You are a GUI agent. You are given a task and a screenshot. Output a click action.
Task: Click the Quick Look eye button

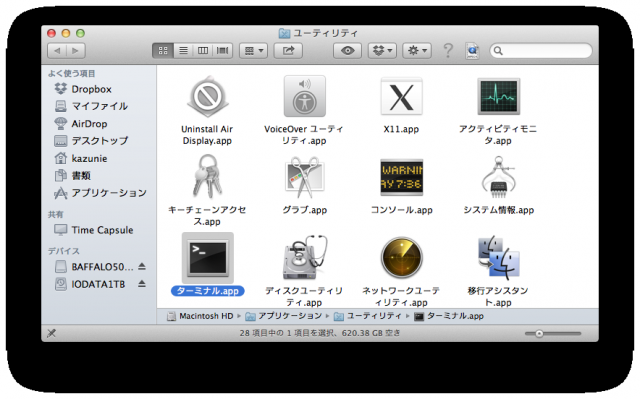[x=347, y=51]
